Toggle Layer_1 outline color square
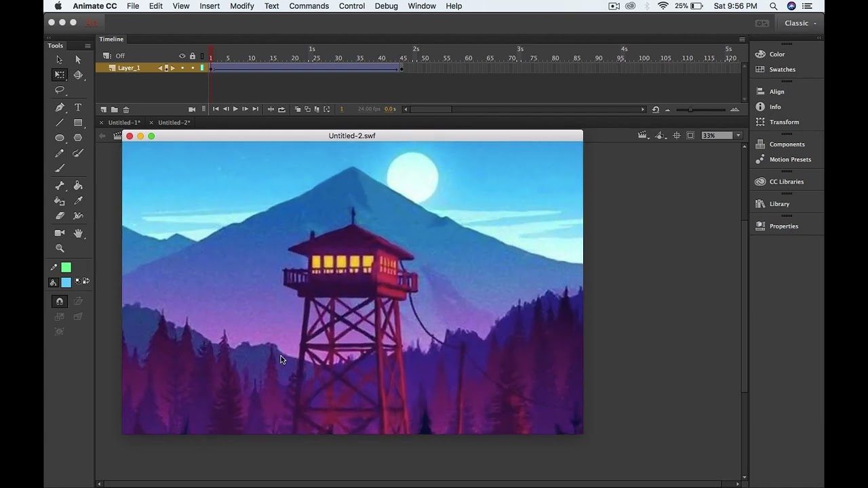 coord(202,68)
